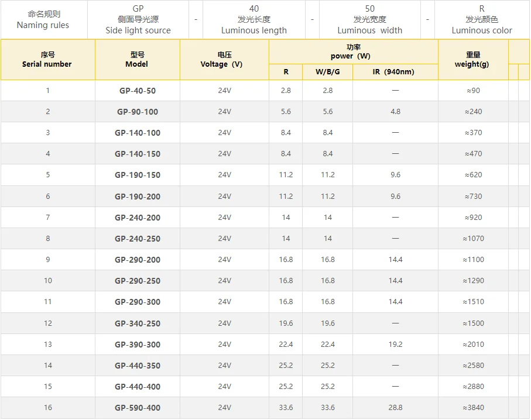Viewport: 531px width, 420px height.
Task: Select serial number 9 cell
Action: 48,260
